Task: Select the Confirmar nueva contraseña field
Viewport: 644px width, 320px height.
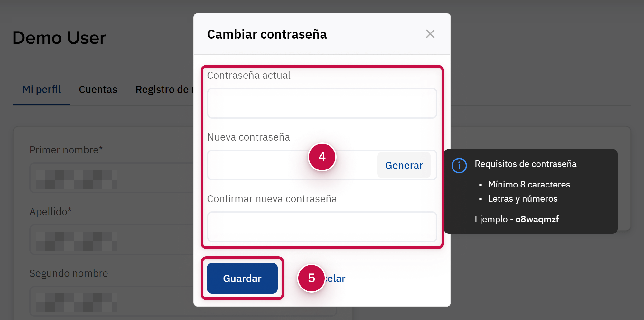Action: tap(322, 227)
